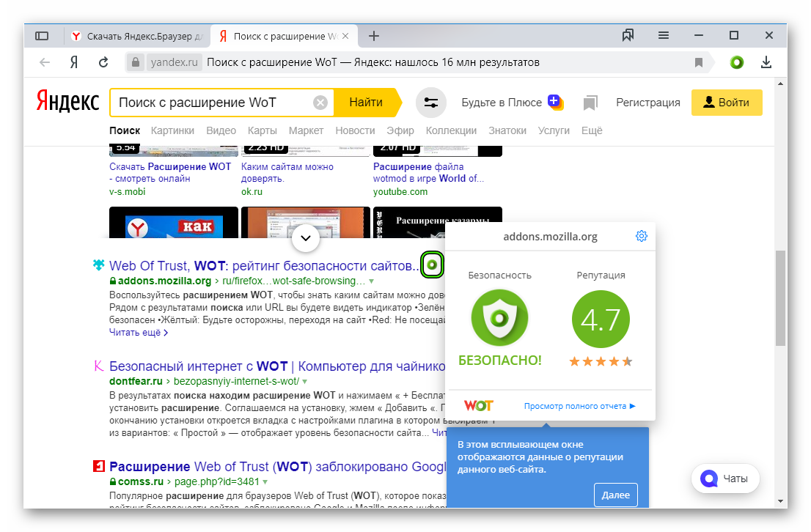Open Безопасный интернет с WOT result
This screenshot has height=532, width=811.
277,366
